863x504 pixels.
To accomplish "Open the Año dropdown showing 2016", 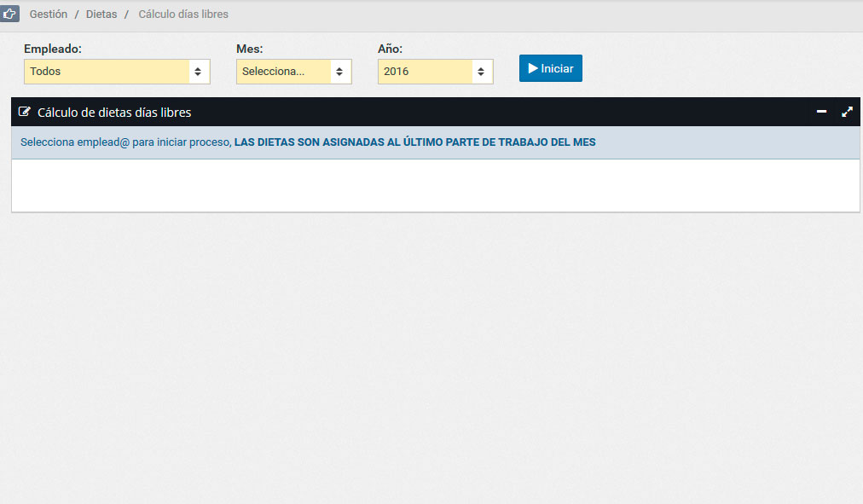I will (436, 72).
